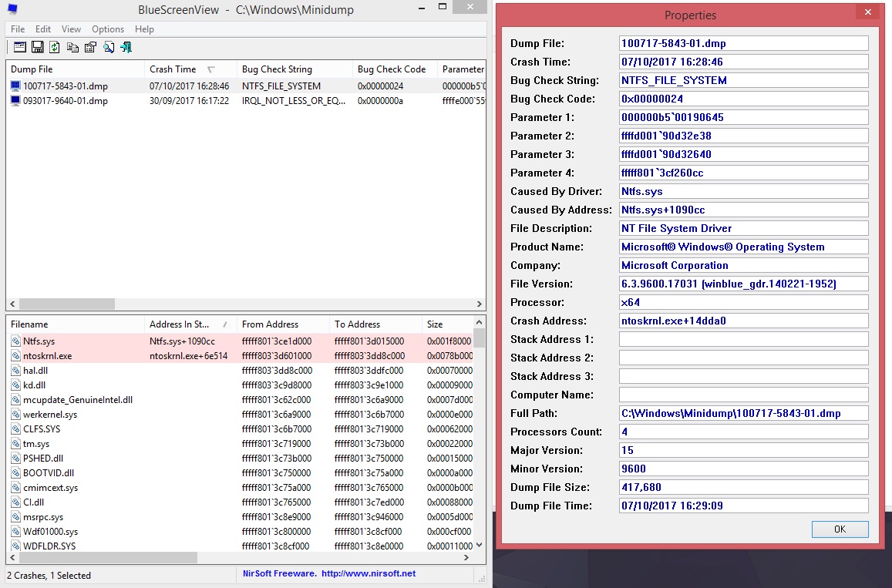Click the Caused By Driver field

click(743, 192)
